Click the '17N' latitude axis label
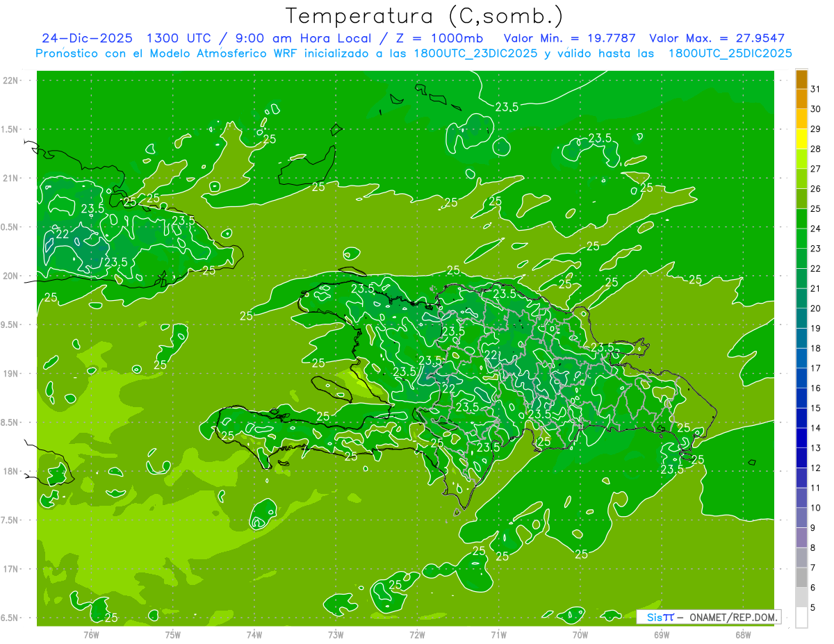This screenshot has height=644, width=834. point(11,569)
